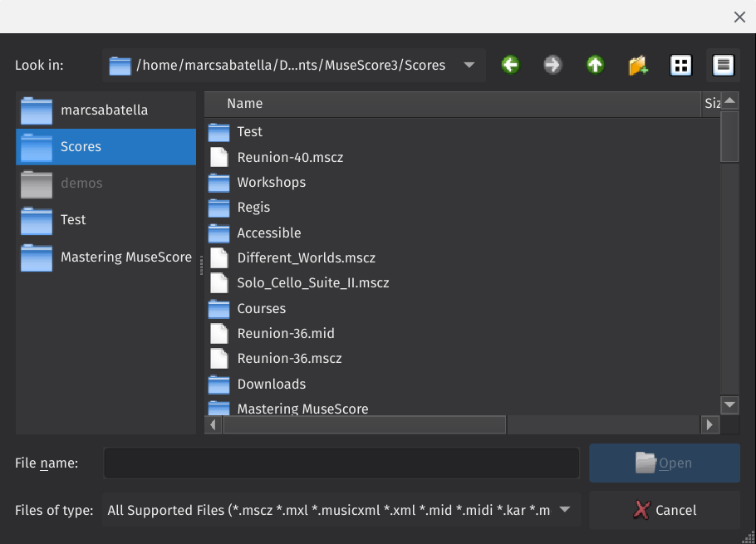Click the down scroll arrow of file list
Image resolution: width=756 pixels, height=544 pixels.
[729, 404]
